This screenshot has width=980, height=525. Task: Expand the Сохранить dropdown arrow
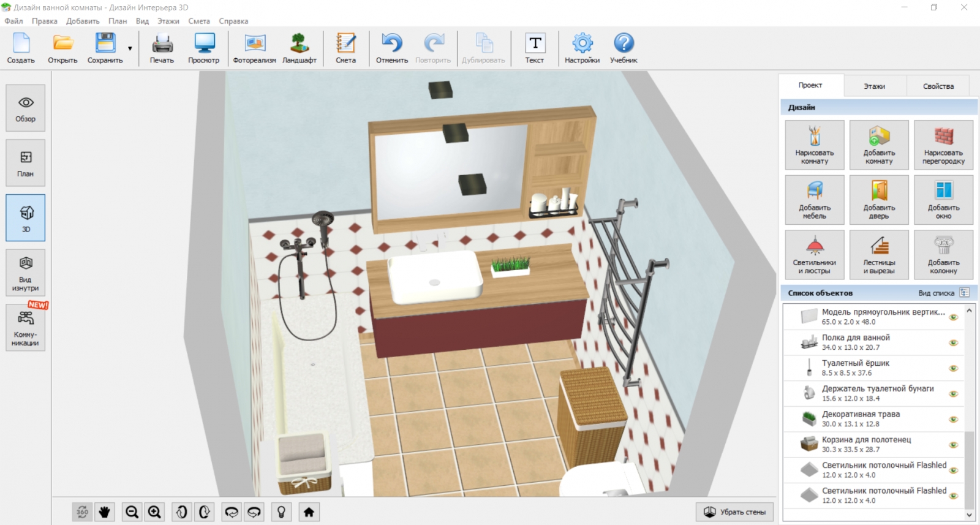pos(130,48)
